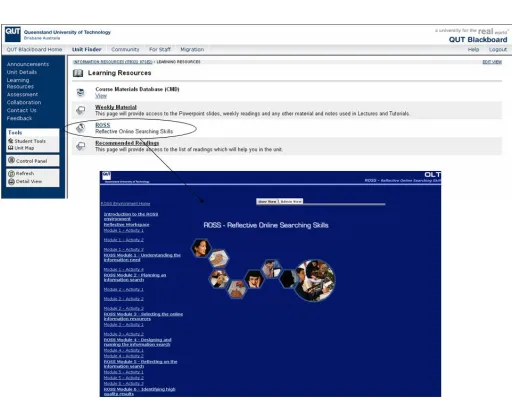512x400 pixels.
Task: Select Admin View tab on ROSS page
Action: 291,201
